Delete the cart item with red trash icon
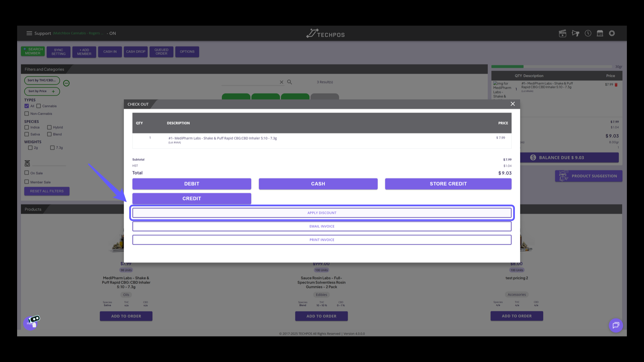 616,85
